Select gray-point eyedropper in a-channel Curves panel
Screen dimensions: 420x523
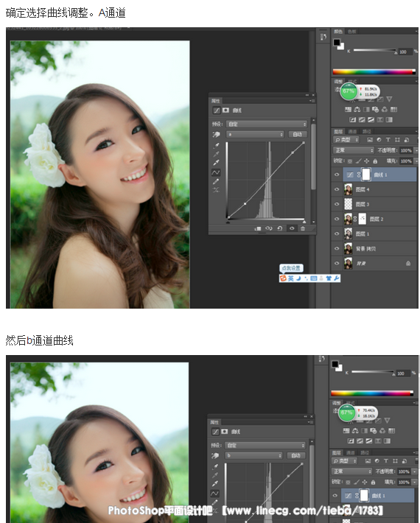[216, 154]
